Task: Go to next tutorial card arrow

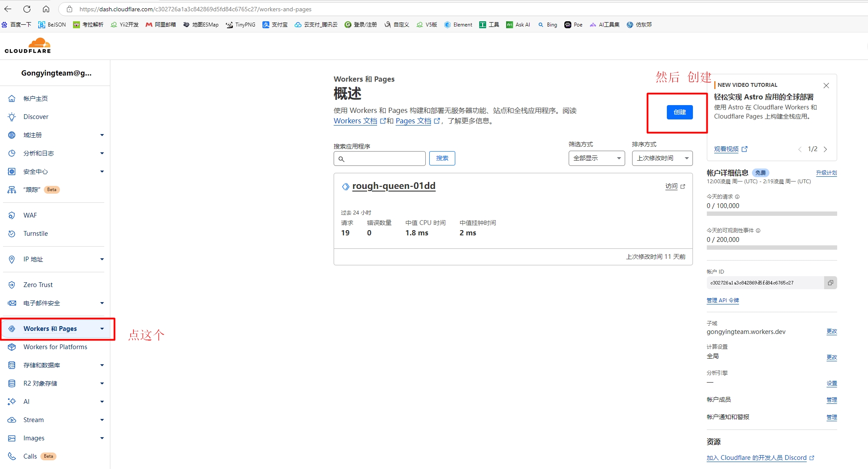Action: point(825,149)
